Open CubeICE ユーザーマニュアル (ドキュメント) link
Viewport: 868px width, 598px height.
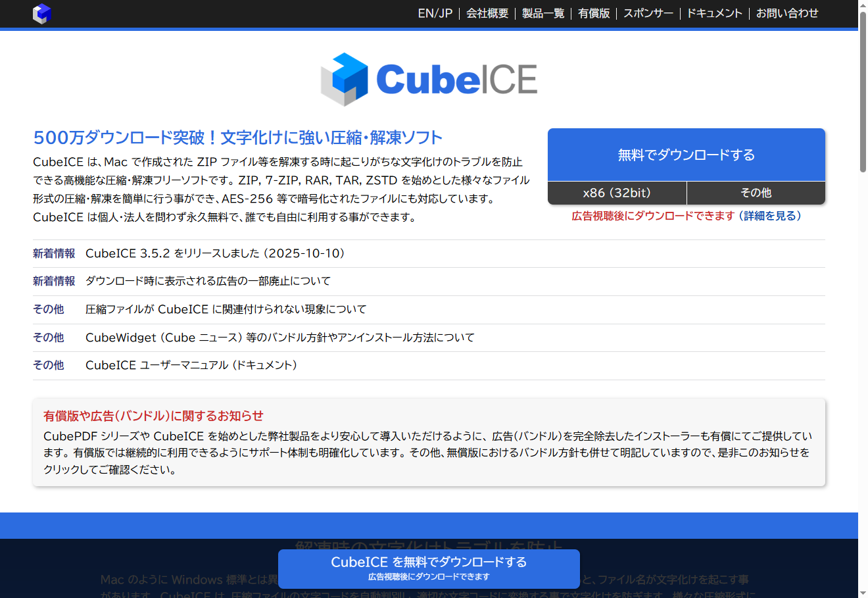191,365
